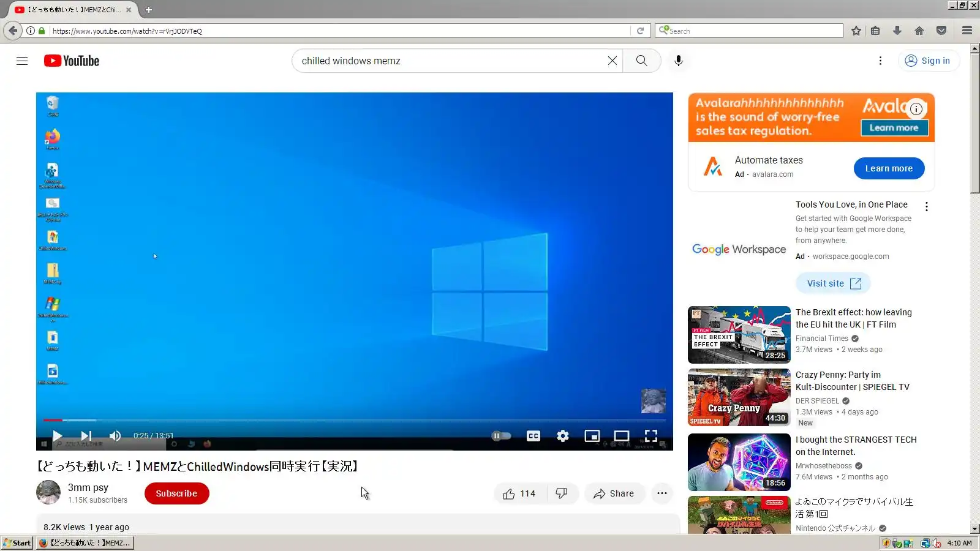This screenshot has width=980, height=551.
Task: Click into the YouTube search box
Action: pos(450,61)
